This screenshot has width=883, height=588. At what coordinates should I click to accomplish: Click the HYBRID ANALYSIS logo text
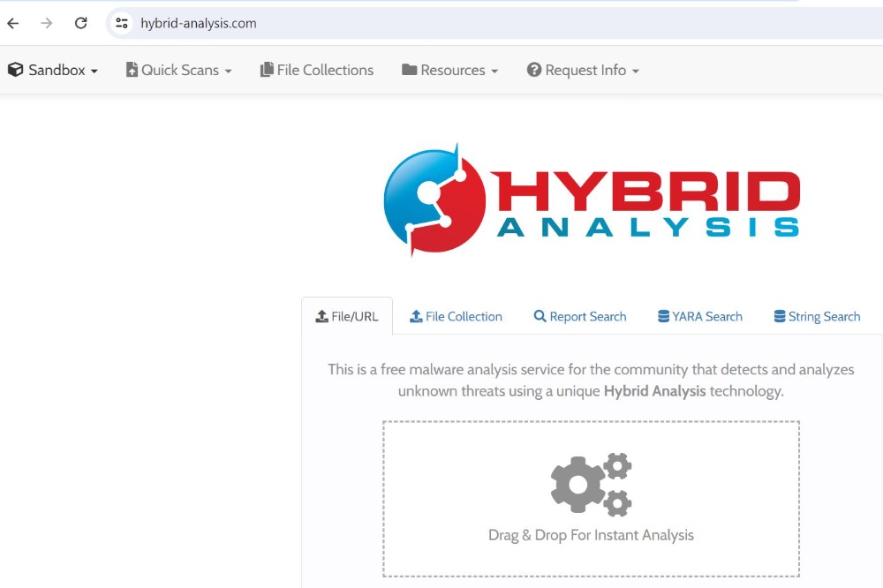(x=647, y=204)
